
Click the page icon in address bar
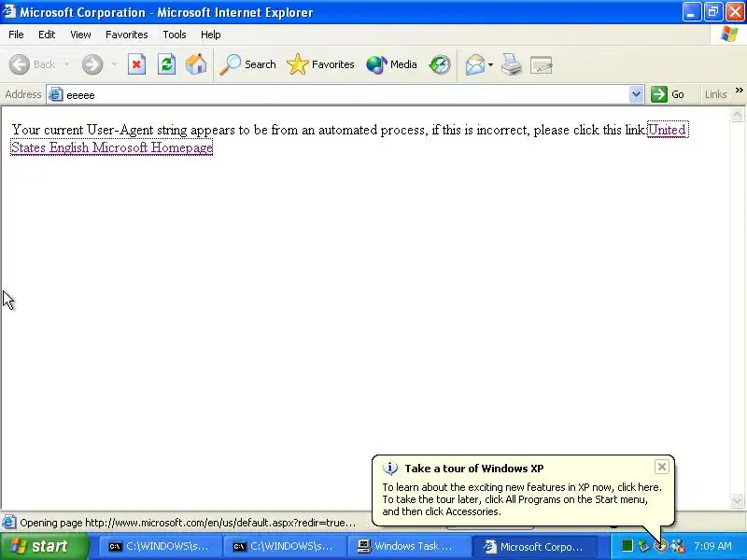pyautogui.click(x=56, y=94)
